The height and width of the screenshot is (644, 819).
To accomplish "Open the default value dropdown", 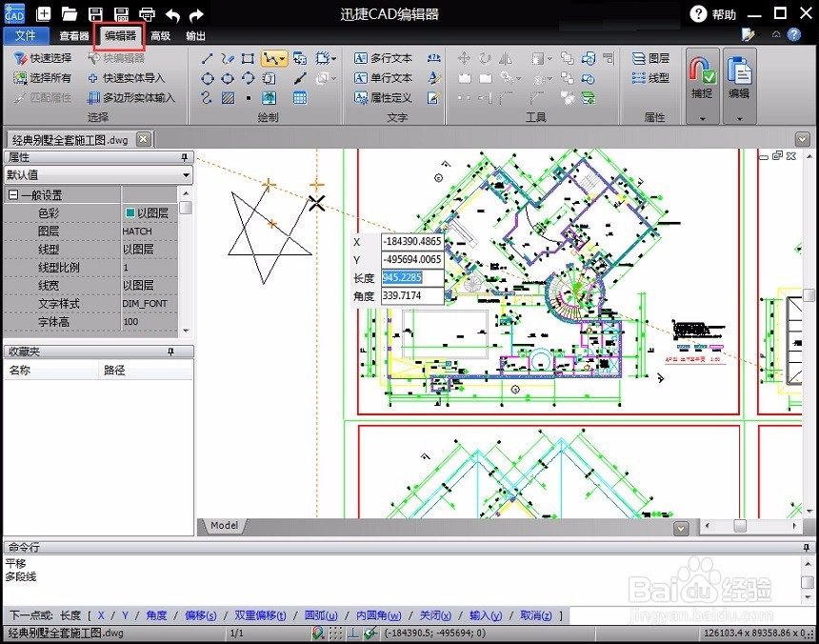I will click(186, 175).
